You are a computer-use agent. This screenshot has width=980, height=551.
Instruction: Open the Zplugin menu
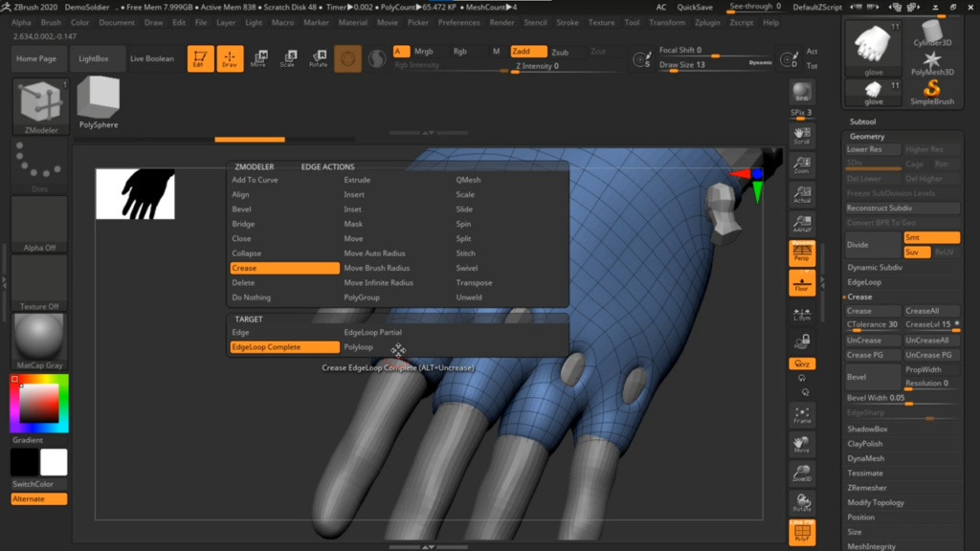[x=707, y=23]
